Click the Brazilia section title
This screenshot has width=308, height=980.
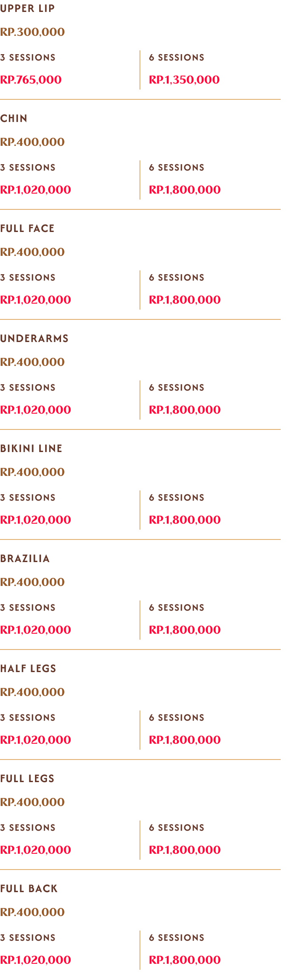[25, 559]
